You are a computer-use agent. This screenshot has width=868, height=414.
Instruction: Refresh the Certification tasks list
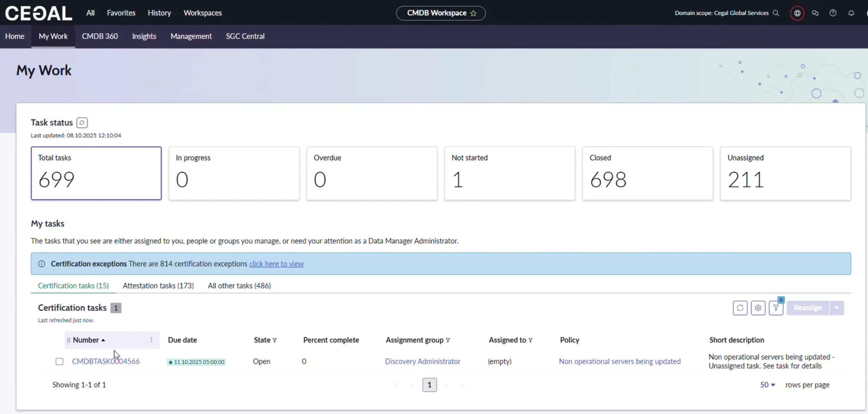(x=740, y=308)
